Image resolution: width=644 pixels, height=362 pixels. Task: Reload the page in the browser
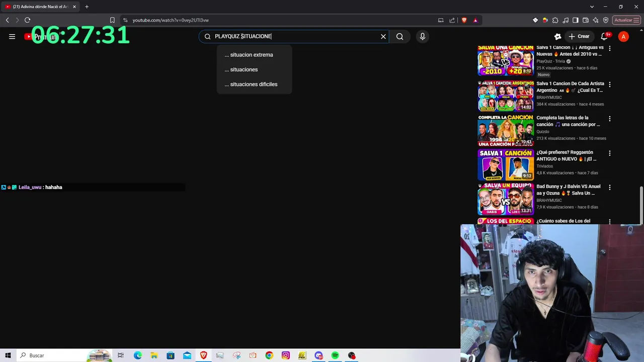28,20
